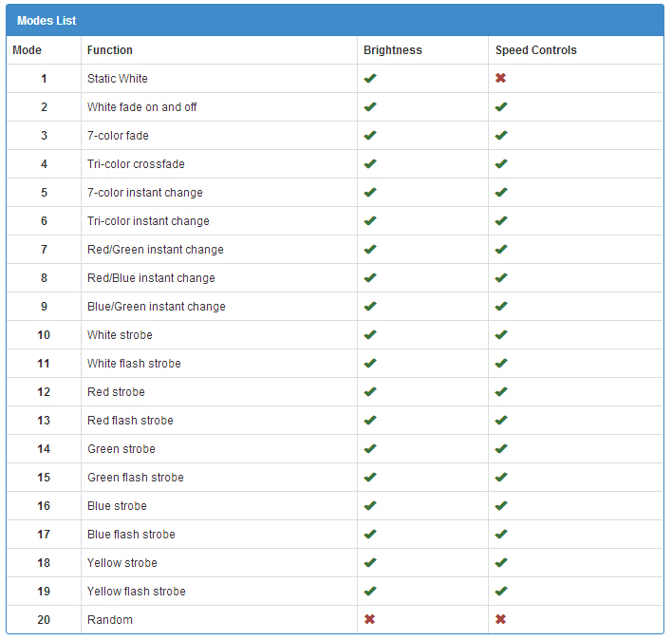Click Speed Controls checkmark for Green strobe
Image resolution: width=672 pixels, height=640 pixels.
(x=501, y=448)
